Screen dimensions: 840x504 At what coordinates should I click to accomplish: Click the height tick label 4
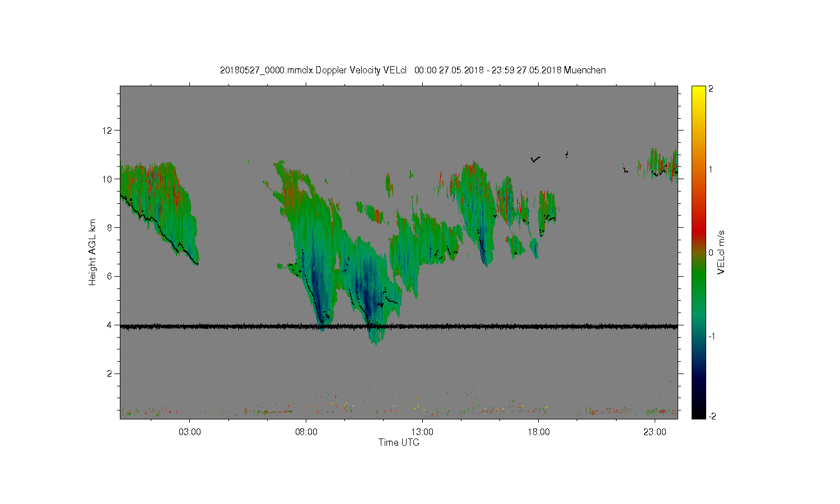tap(110, 325)
